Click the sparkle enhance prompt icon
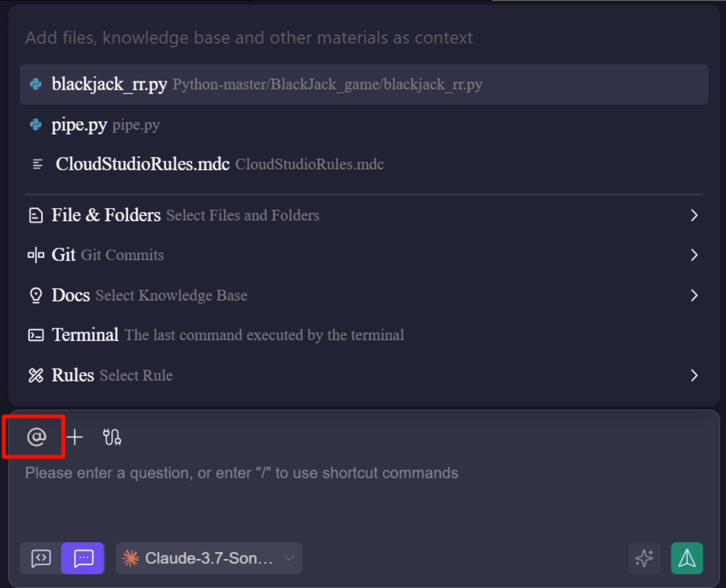 click(x=644, y=558)
